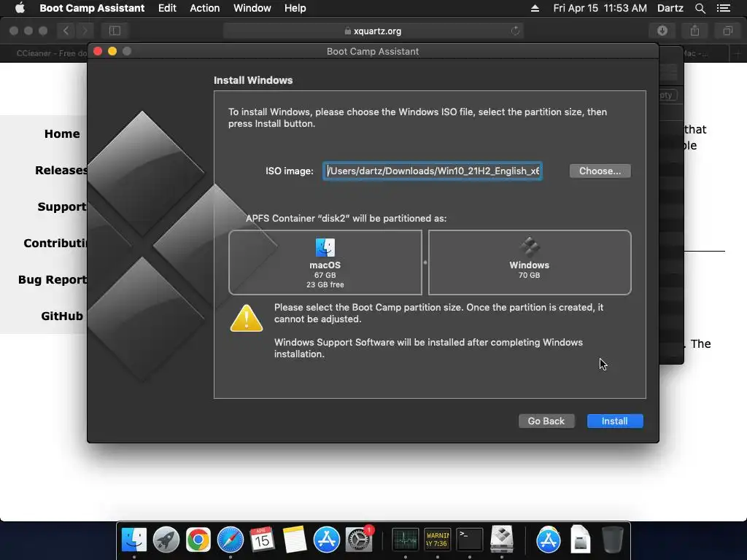
Task: Open Terminal from the Dock
Action: tap(470, 540)
